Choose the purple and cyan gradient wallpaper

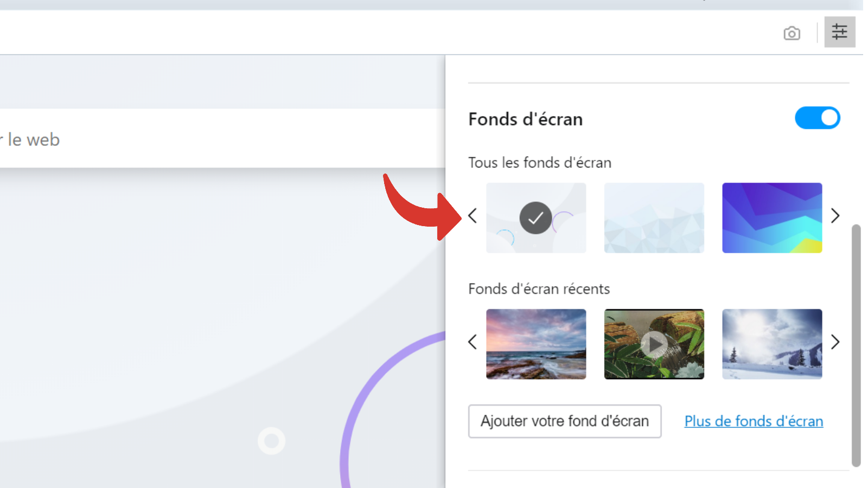772,218
